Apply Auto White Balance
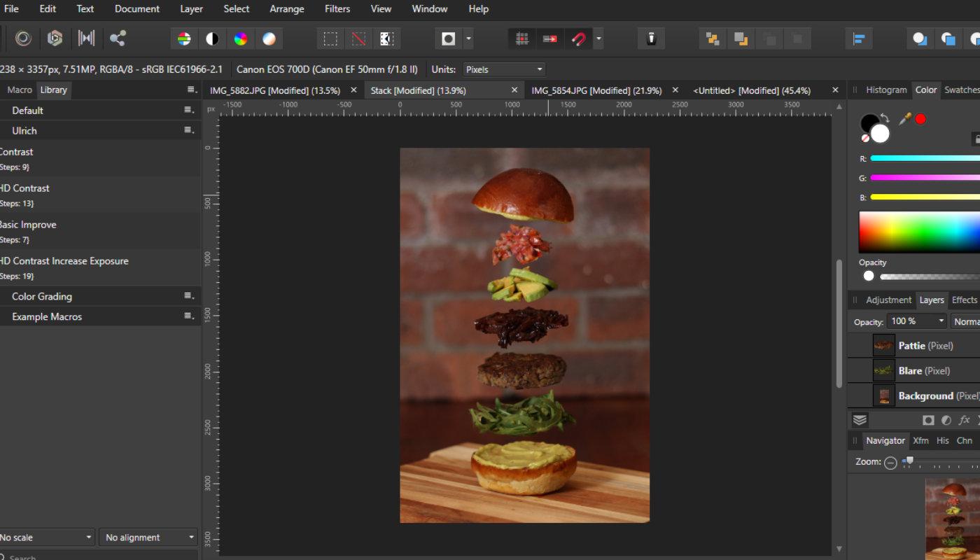The image size is (980, 560). pos(269,38)
